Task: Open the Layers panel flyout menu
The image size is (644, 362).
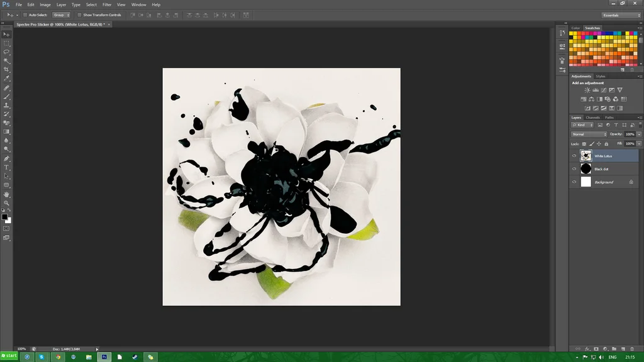Action: [x=640, y=118]
